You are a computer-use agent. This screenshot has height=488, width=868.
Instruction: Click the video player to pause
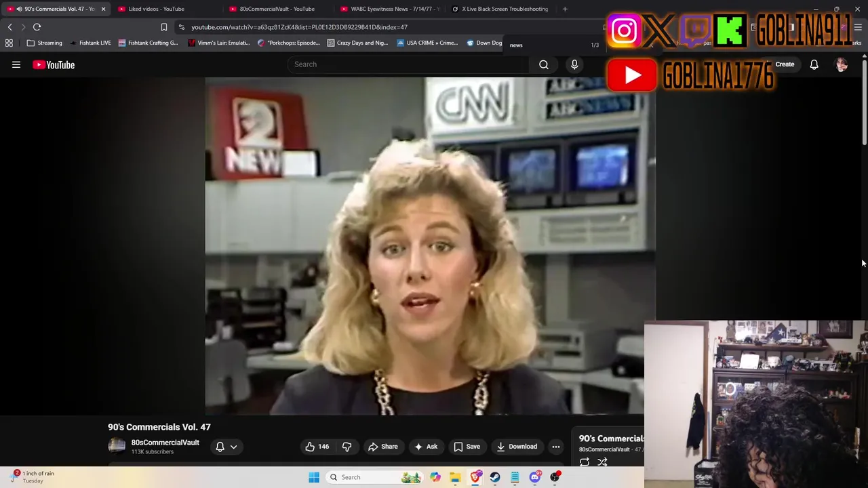point(430,246)
